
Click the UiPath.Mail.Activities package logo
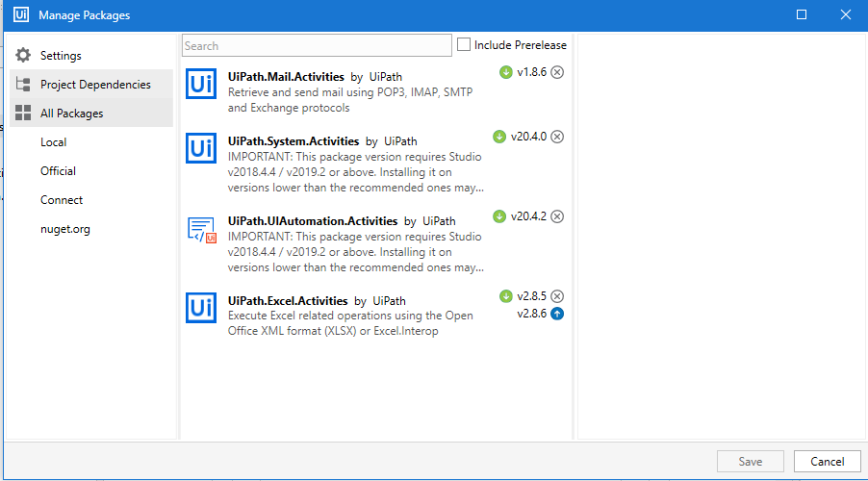[201, 84]
